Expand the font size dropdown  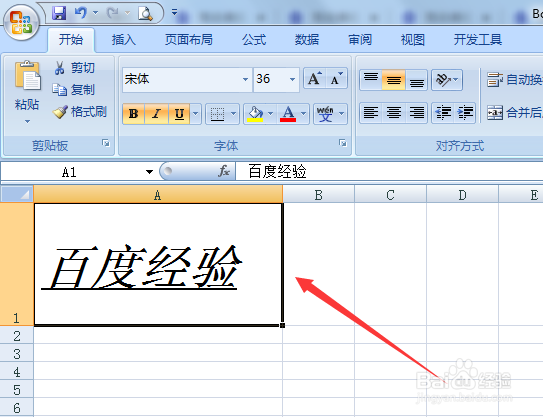click(293, 79)
